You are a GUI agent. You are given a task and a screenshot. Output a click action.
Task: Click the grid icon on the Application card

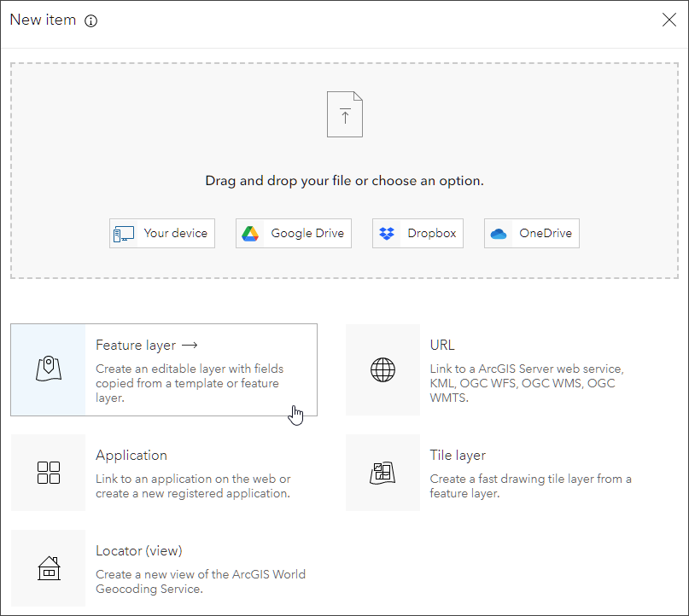coord(48,472)
